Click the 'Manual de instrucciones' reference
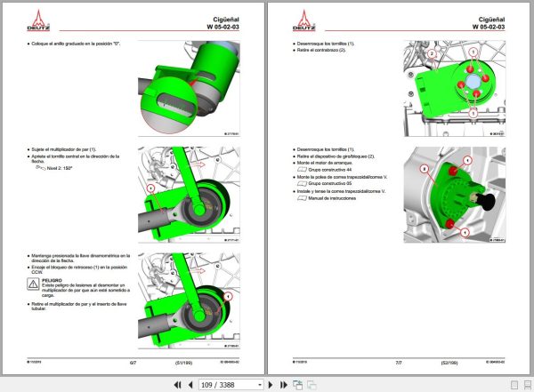534x392 pixels. (332, 198)
